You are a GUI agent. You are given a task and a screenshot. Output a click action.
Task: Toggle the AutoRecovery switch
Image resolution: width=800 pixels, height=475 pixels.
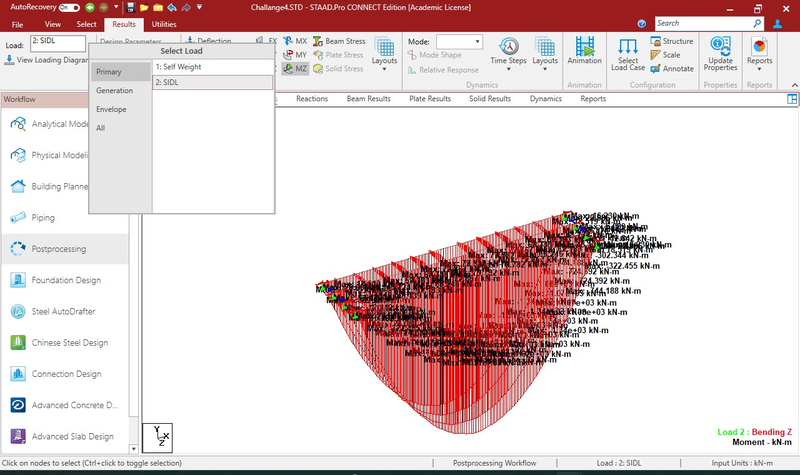[x=70, y=7]
